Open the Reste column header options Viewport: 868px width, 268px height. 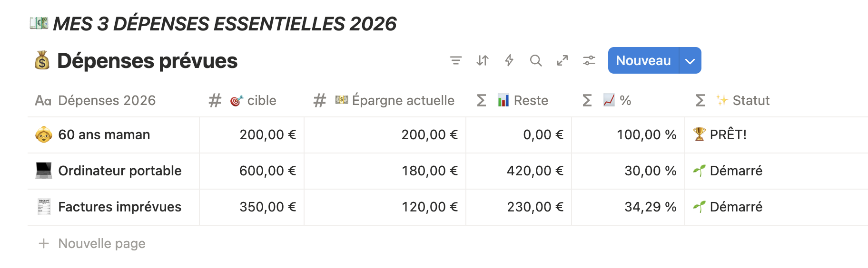(519, 100)
